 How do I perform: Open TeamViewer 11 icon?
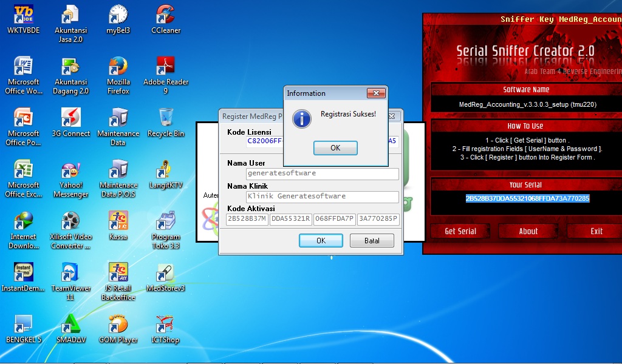click(70, 281)
